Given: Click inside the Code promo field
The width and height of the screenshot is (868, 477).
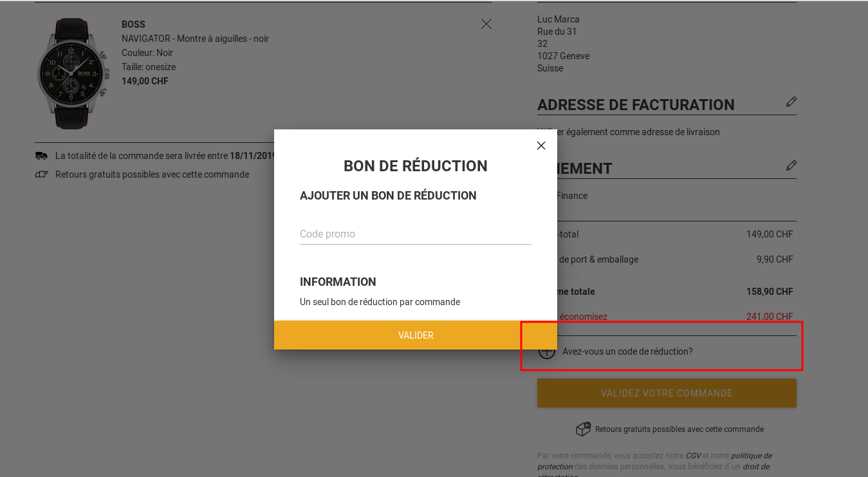Looking at the screenshot, I should (x=415, y=234).
